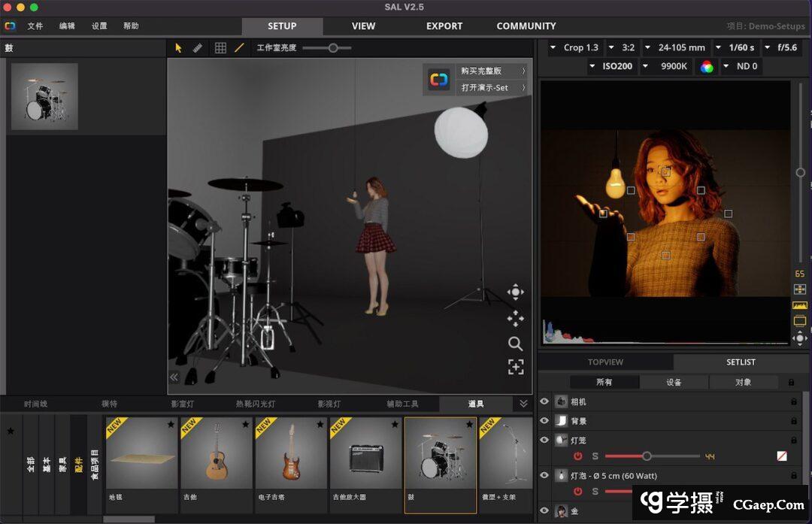Click the RGB color wheel icon

(707, 66)
